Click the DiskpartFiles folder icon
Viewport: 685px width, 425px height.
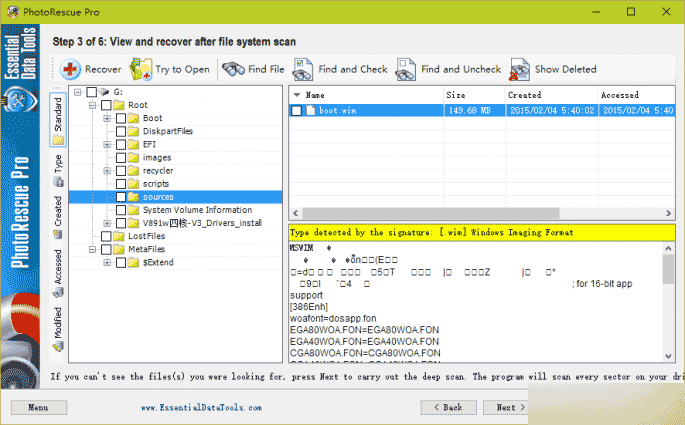click(134, 131)
